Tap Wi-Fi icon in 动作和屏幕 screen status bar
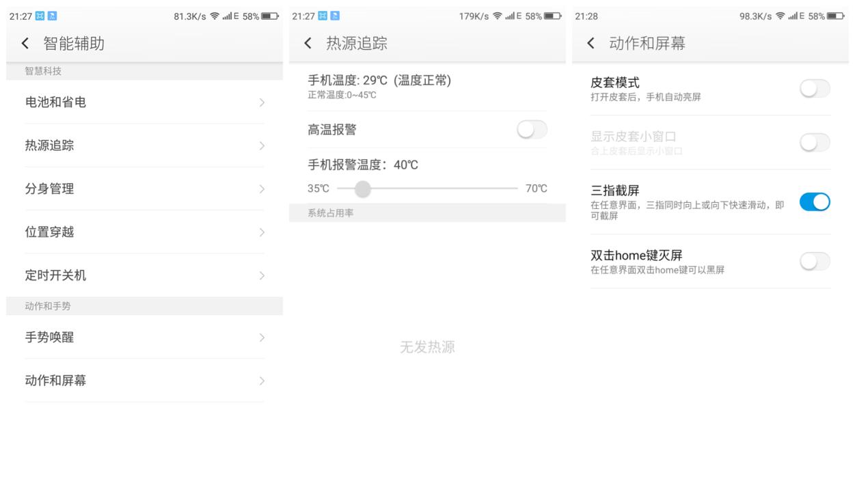 (x=780, y=16)
